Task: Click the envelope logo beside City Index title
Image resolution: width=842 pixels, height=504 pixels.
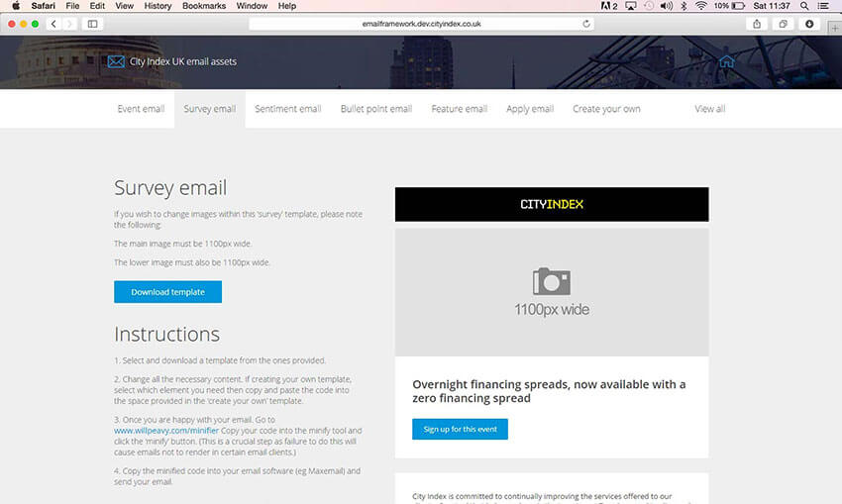Action: click(116, 61)
